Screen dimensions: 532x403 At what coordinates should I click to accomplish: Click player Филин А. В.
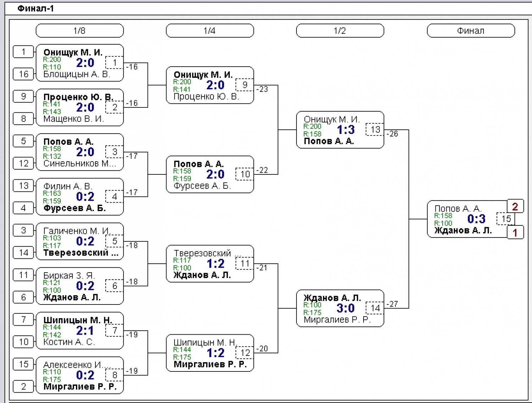pos(67,186)
